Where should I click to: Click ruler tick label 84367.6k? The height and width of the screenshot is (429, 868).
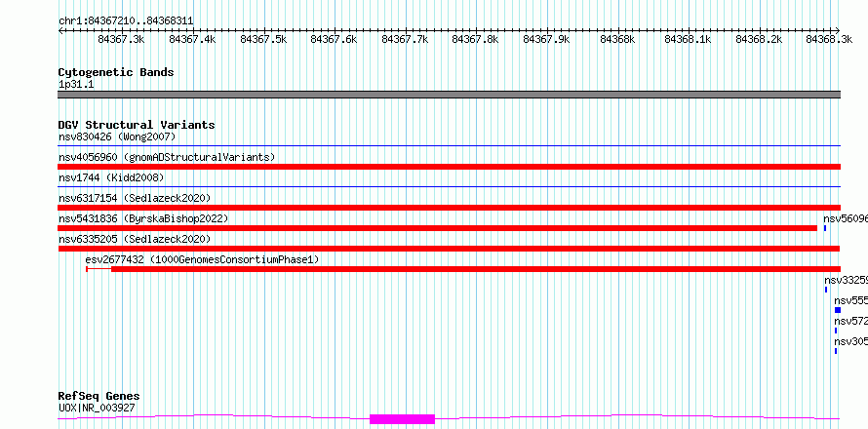pos(334,39)
